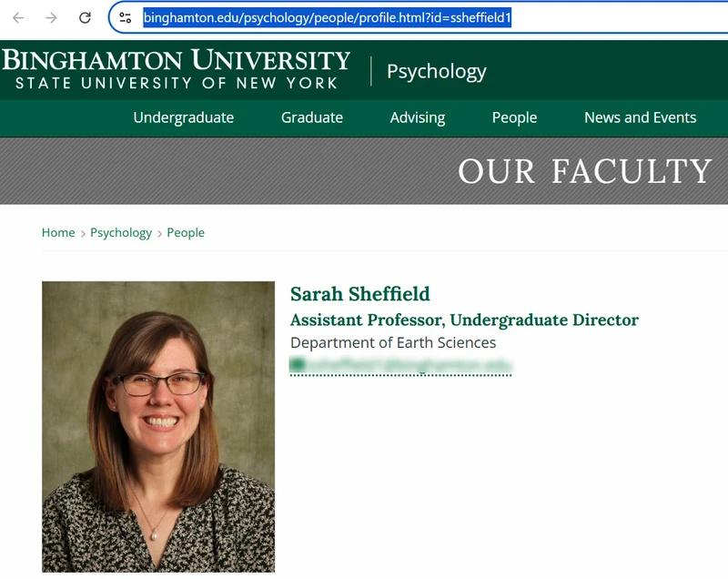
Task: Click the blurred email address link
Action: 400,365
